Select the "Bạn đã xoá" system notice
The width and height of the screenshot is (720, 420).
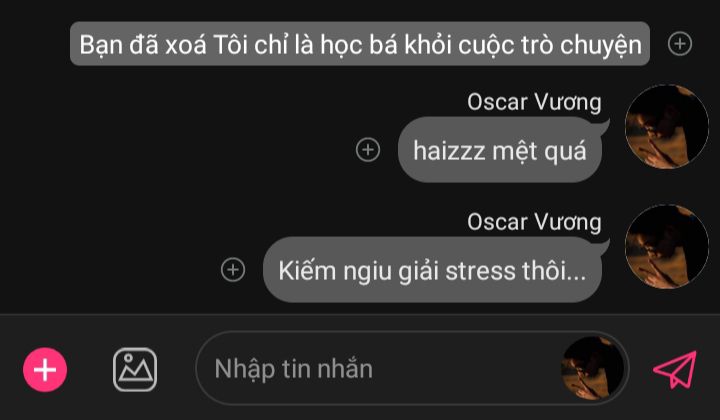pyautogui.click(x=360, y=44)
